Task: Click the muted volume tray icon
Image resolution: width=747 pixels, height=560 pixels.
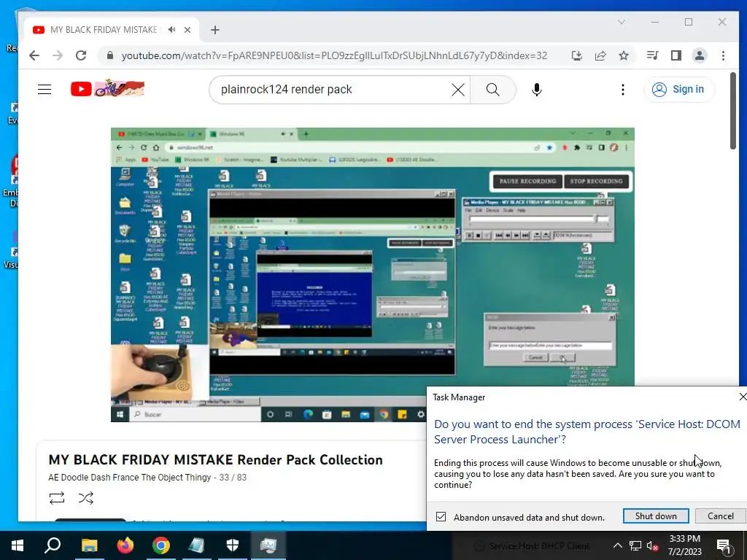Action: click(653, 545)
